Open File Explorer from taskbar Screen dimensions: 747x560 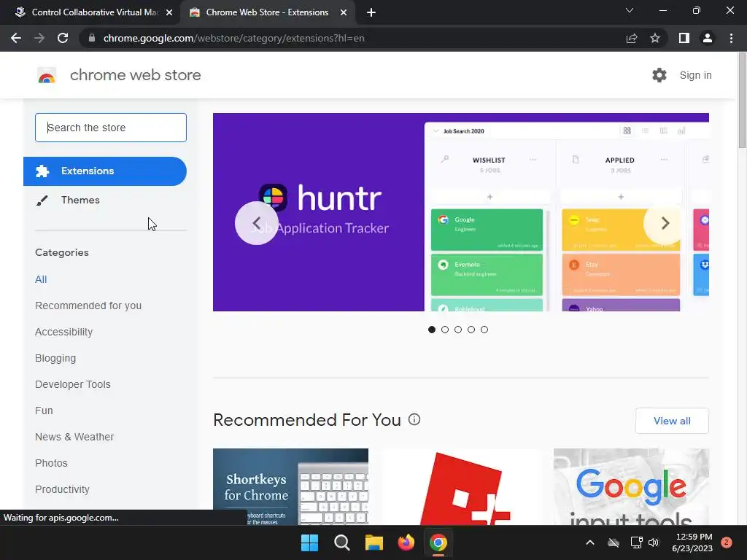pos(374,542)
